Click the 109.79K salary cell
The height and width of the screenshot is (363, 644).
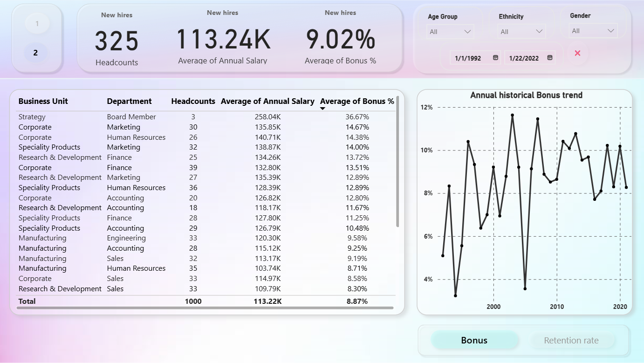267,289
